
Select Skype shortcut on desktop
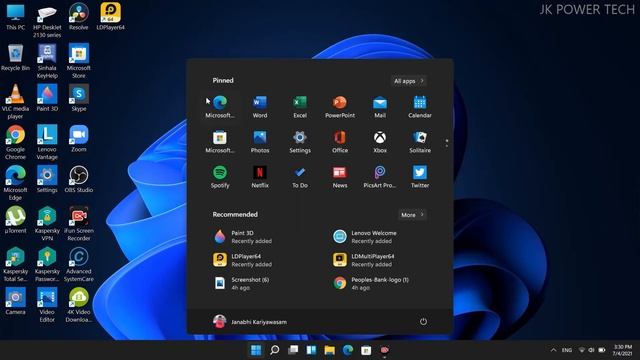[78, 98]
